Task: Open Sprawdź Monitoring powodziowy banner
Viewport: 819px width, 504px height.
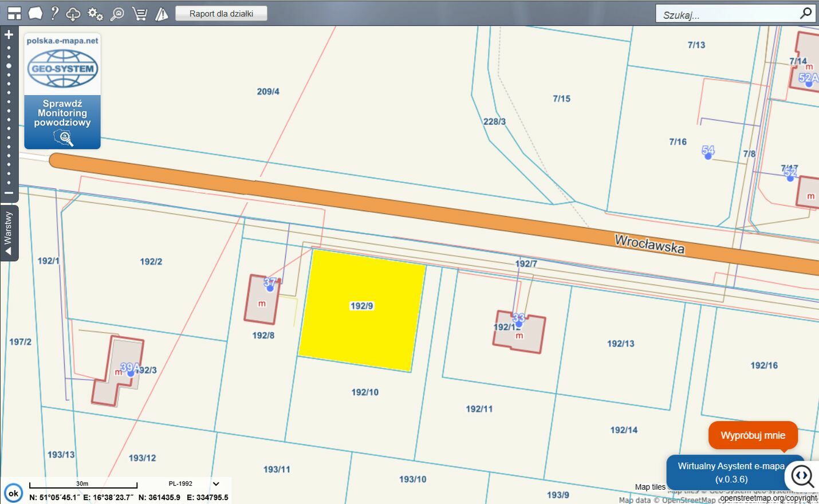Action: [x=62, y=121]
